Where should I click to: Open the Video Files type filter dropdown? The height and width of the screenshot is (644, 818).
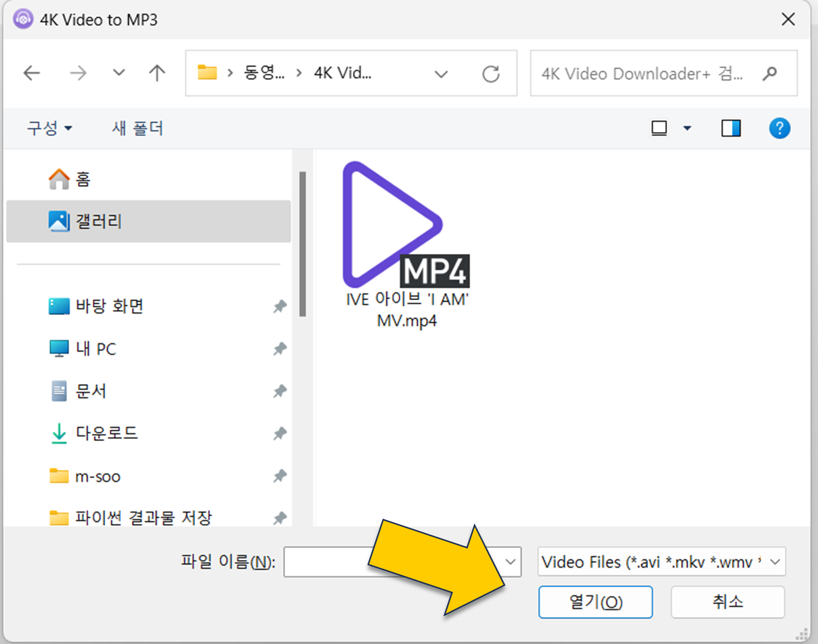coord(662,562)
